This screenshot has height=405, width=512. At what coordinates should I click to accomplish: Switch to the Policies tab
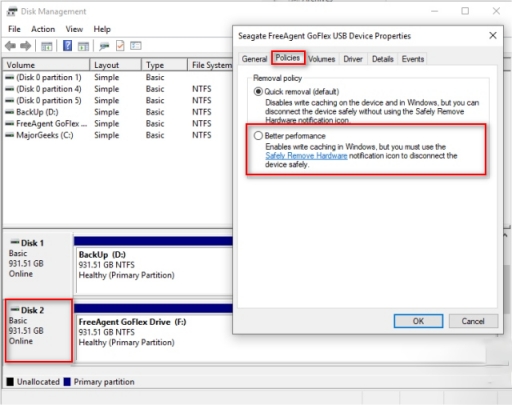pyautogui.click(x=288, y=58)
